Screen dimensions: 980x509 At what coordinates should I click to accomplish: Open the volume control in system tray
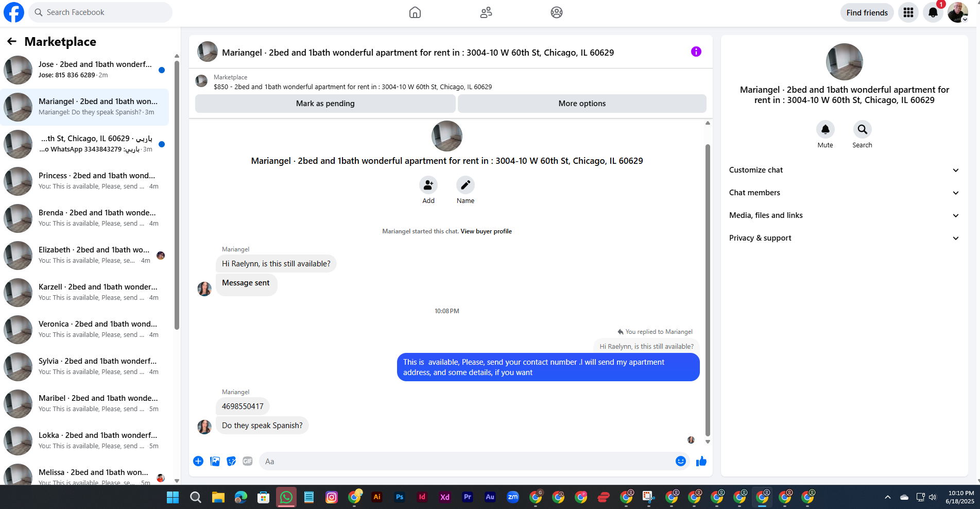click(x=933, y=497)
